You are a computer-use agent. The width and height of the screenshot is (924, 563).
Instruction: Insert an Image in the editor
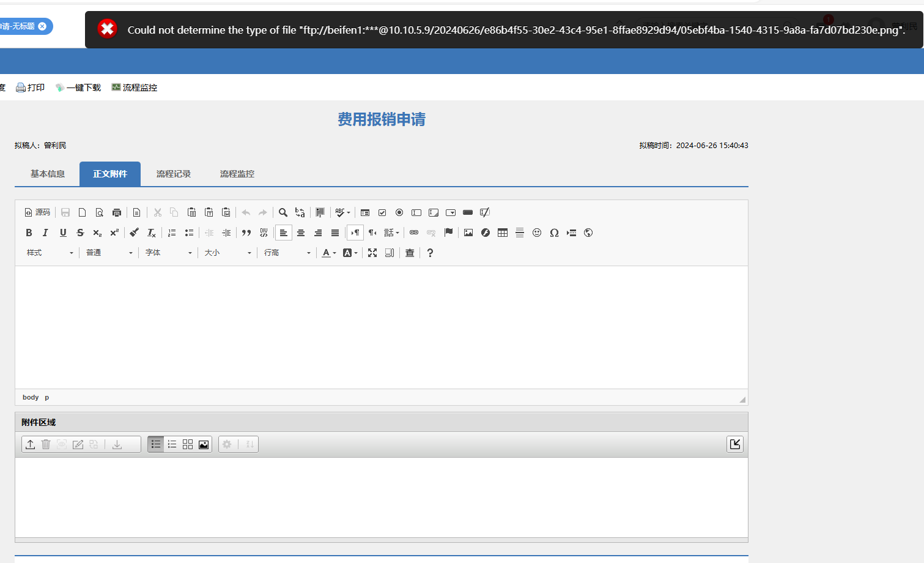tap(468, 233)
